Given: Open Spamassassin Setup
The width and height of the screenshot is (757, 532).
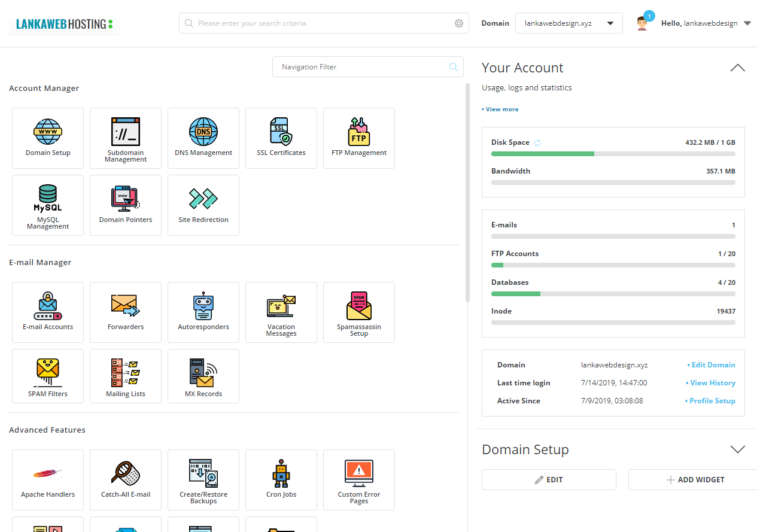Looking at the screenshot, I should [359, 312].
